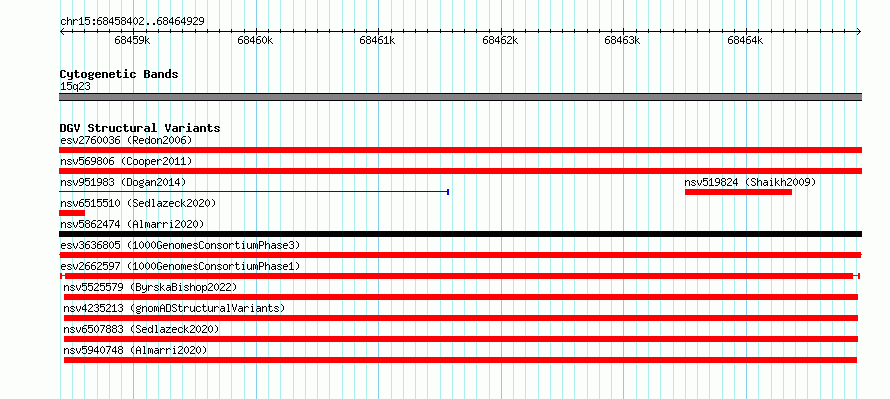Click the DGV Structural Variants track title
Image resolution: width=890 pixels, height=399 pixels.
(x=140, y=128)
